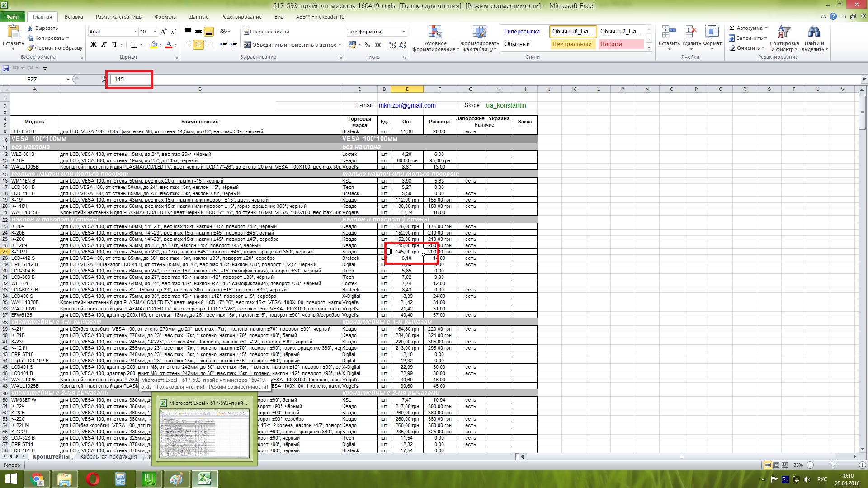Toggle italic (К) formatting
Viewport: 868px width, 488px height.
pos(104,45)
